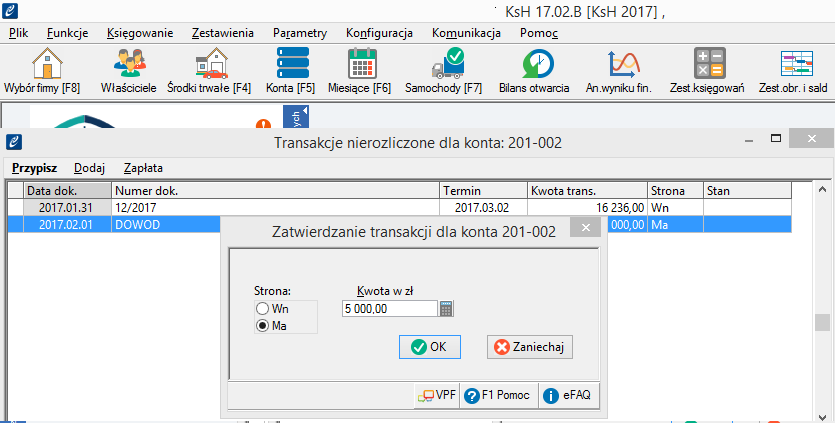Confirm the transaction with OK

point(429,347)
